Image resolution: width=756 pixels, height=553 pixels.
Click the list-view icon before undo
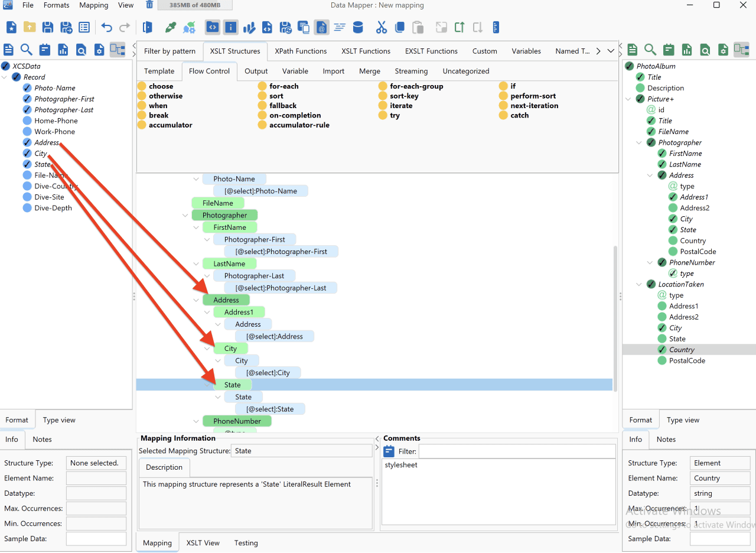point(84,27)
